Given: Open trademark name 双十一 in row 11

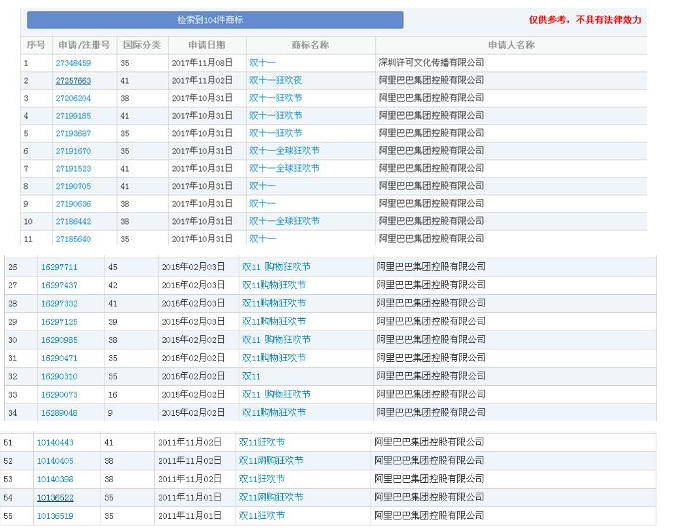Looking at the screenshot, I should (x=262, y=239).
